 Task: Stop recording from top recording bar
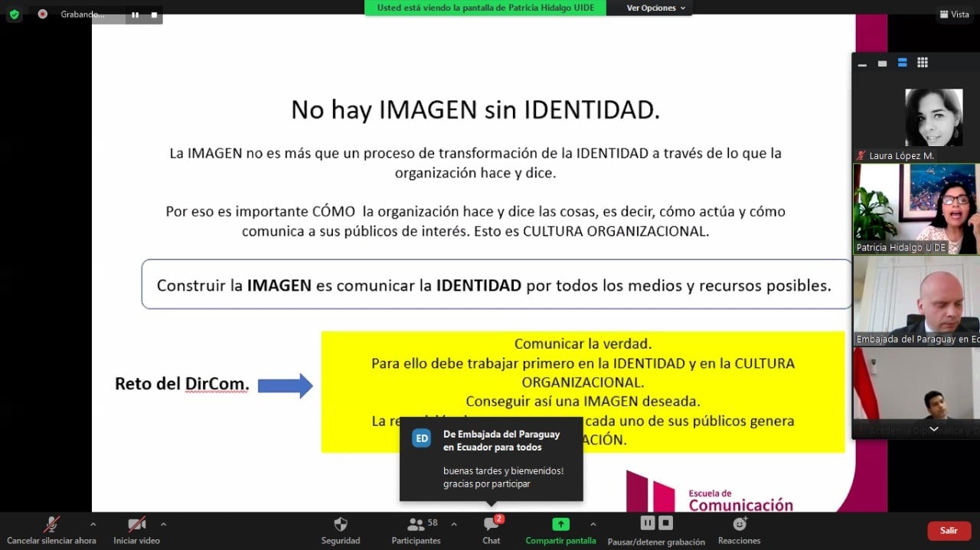point(154,15)
